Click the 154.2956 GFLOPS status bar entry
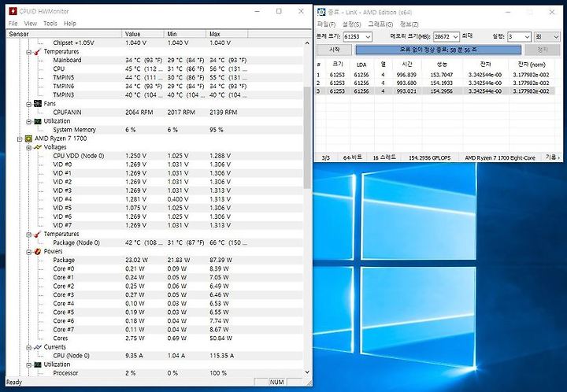The width and height of the screenshot is (567, 392). tap(430, 158)
